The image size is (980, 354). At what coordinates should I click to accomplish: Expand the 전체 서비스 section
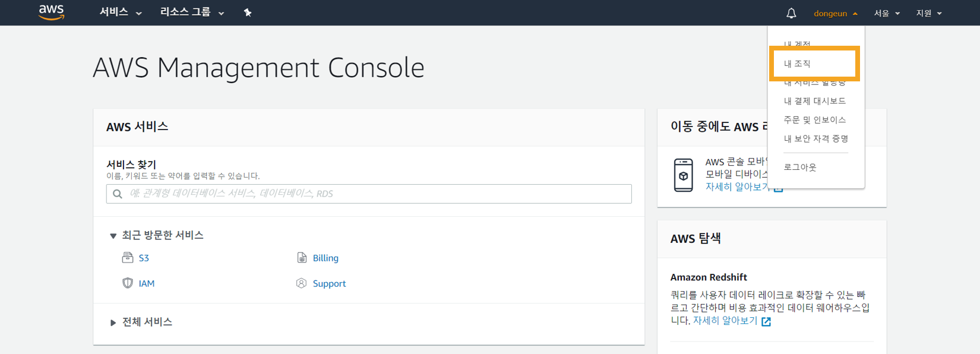point(141,322)
